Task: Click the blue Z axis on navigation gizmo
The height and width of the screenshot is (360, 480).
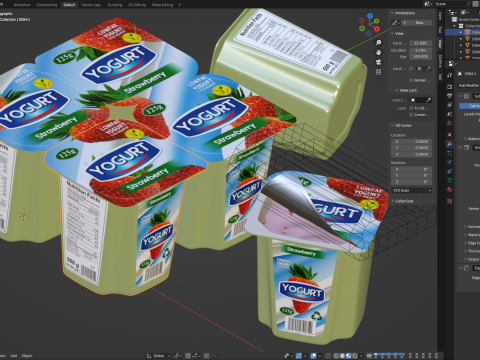Action: (x=370, y=16)
